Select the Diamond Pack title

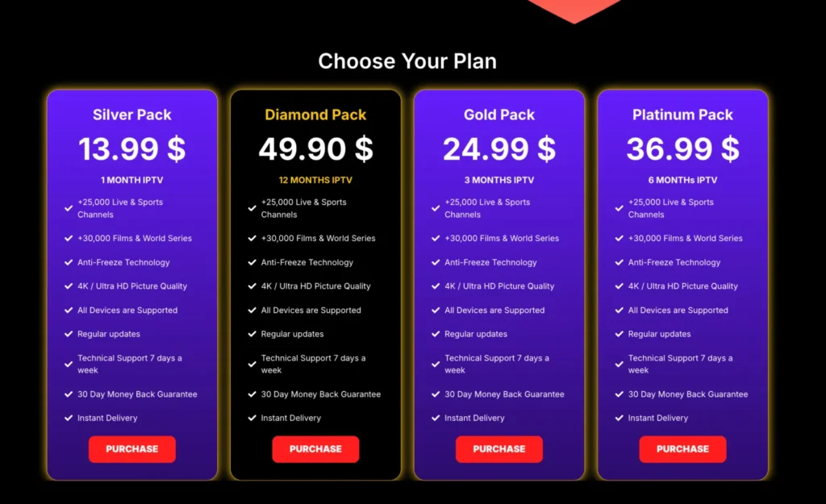click(x=315, y=115)
